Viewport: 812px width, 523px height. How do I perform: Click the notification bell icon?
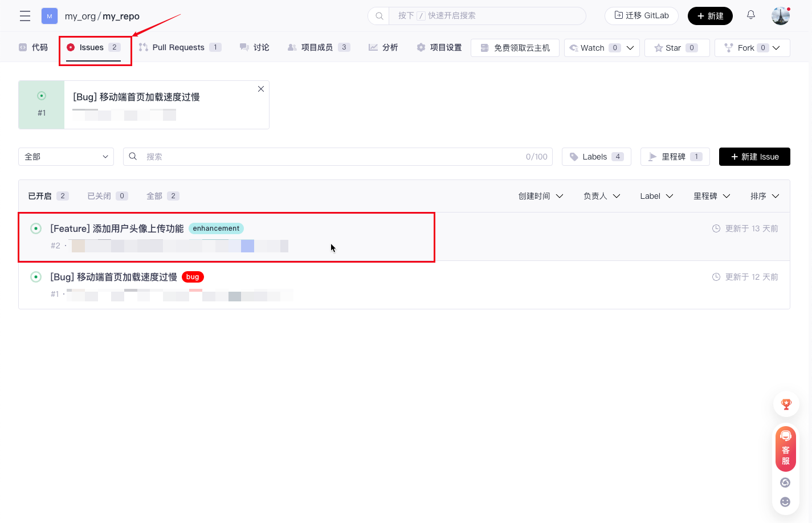[x=750, y=15]
